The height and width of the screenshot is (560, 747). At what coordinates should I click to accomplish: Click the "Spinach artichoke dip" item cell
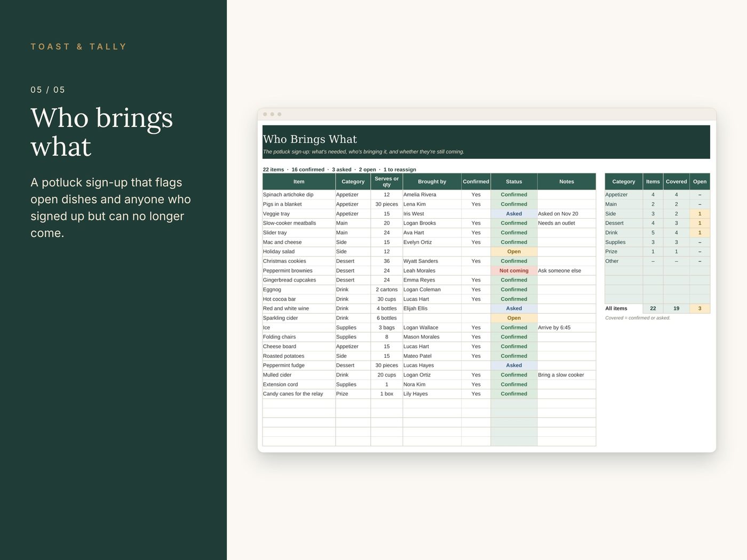299,195
